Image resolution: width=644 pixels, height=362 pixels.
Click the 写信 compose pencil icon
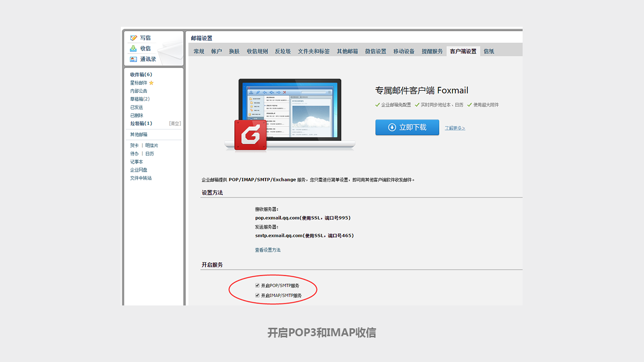(133, 38)
